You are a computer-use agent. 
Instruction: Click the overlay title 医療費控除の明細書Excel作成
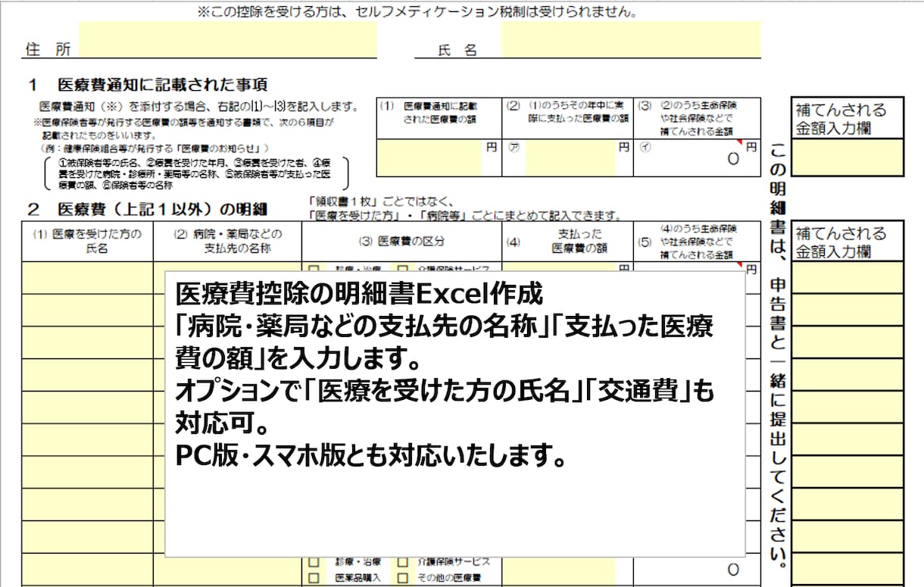(x=359, y=292)
